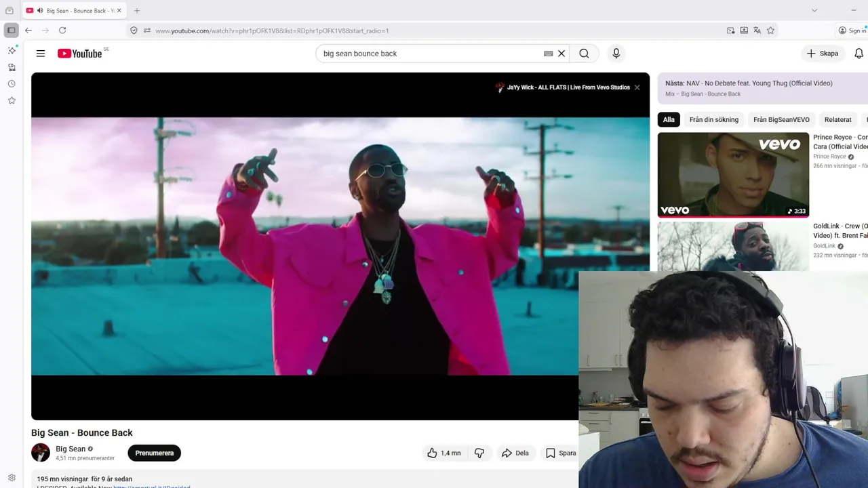Screen dimensions: 868x488
Task: Open the sidebar settings gear
Action: 12,478
